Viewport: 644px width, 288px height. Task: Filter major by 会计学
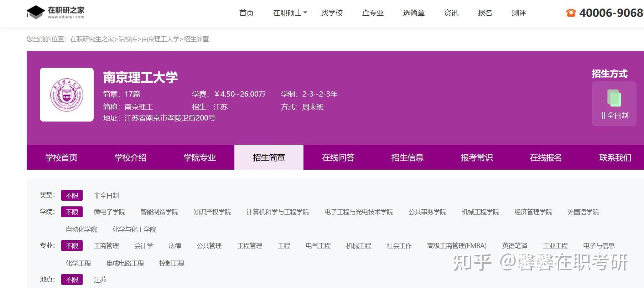point(144,246)
